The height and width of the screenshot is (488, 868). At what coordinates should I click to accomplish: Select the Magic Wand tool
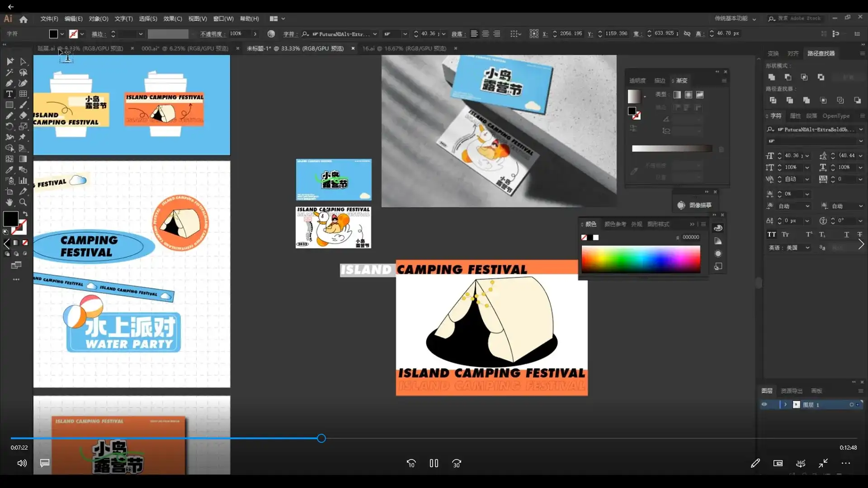[9, 72]
